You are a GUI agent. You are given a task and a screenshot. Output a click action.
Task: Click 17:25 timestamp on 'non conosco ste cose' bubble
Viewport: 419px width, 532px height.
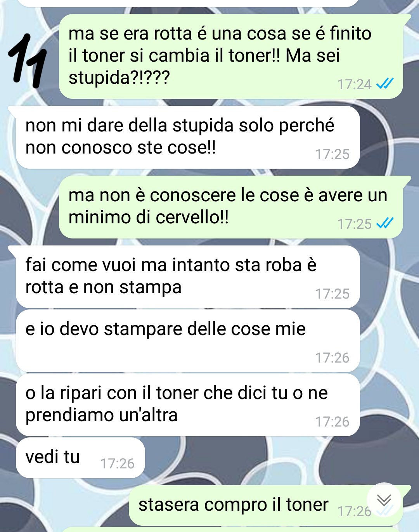pyautogui.click(x=332, y=154)
